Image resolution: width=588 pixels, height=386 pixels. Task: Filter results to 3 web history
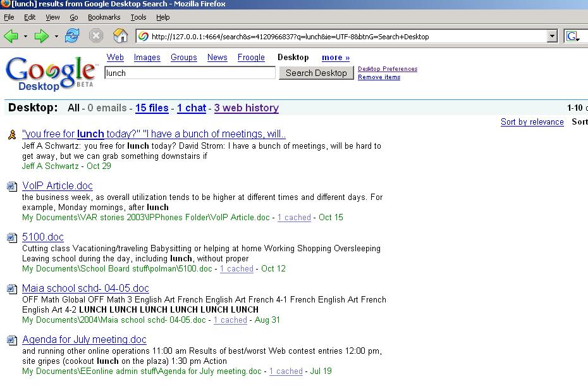[247, 108]
